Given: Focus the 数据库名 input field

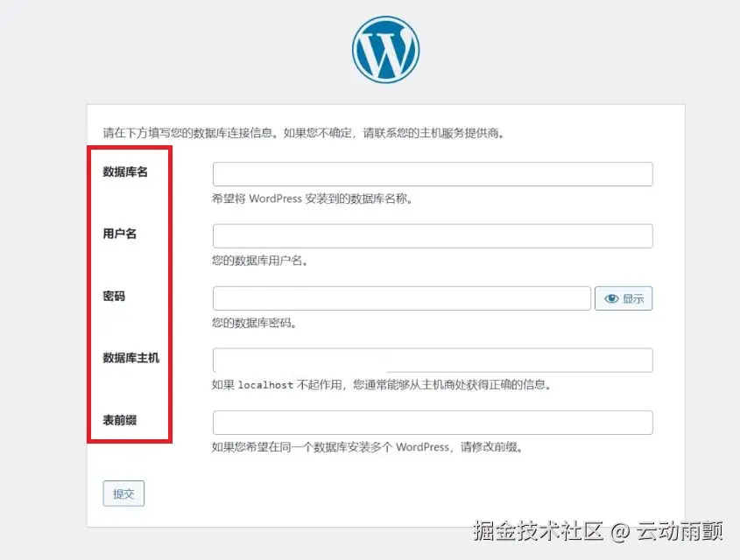Looking at the screenshot, I should click(x=433, y=174).
